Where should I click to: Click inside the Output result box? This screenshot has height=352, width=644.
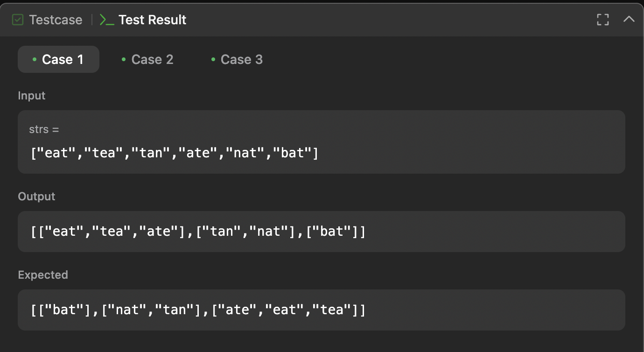321,232
